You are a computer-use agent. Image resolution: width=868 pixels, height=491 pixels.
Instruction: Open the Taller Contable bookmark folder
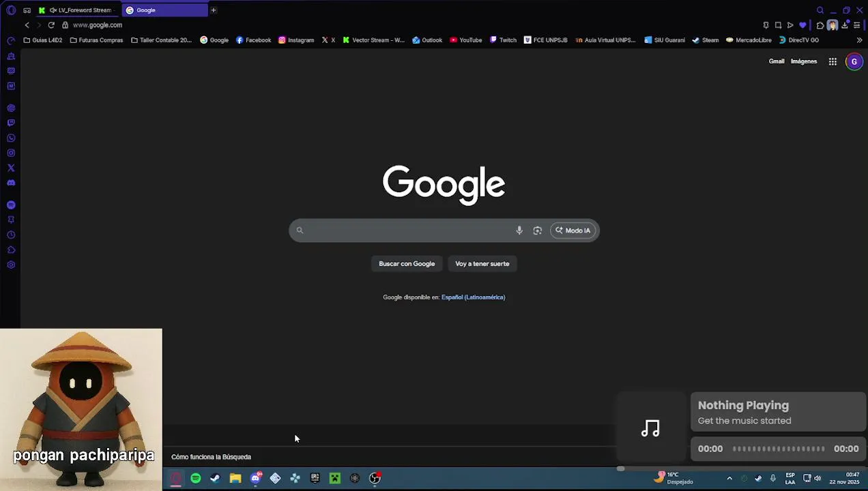[161, 40]
